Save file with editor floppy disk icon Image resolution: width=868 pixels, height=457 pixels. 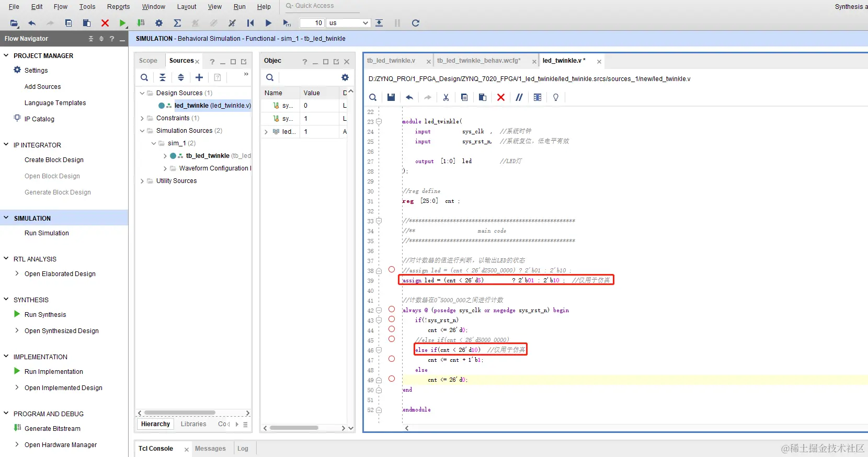coord(391,97)
